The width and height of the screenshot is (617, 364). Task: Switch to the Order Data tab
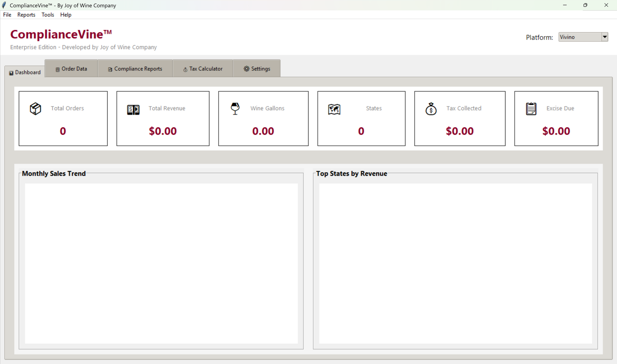pyautogui.click(x=71, y=69)
